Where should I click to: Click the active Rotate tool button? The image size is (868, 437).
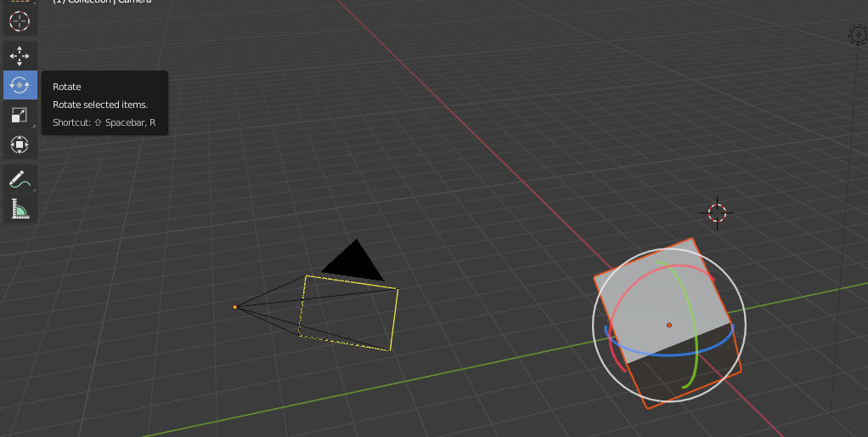click(x=20, y=85)
